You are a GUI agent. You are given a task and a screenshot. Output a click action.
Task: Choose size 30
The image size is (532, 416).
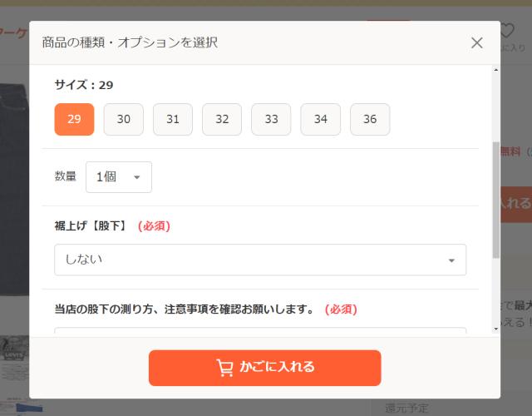123,119
